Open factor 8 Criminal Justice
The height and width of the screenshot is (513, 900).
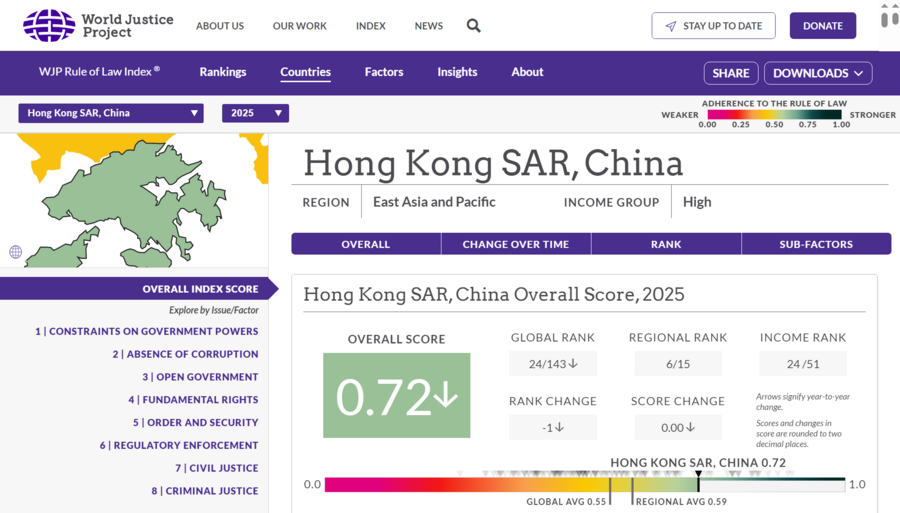click(x=205, y=491)
